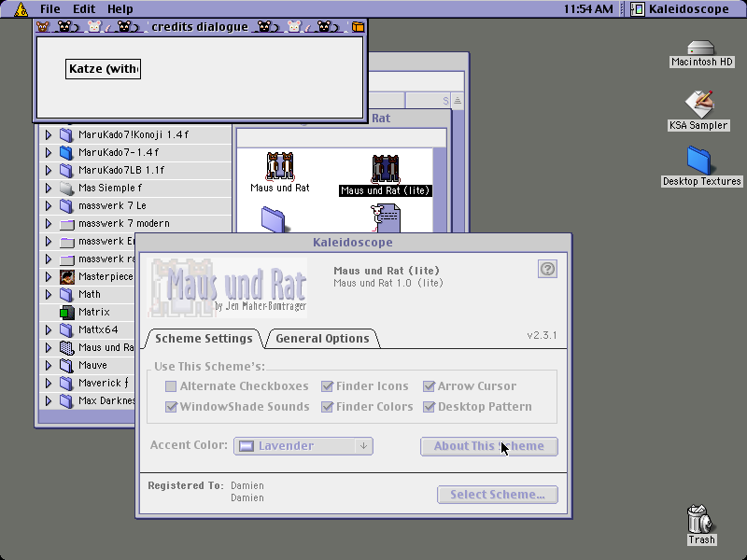Open the Help menu
This screenshot has height=560, width=747.
(120, 9)
